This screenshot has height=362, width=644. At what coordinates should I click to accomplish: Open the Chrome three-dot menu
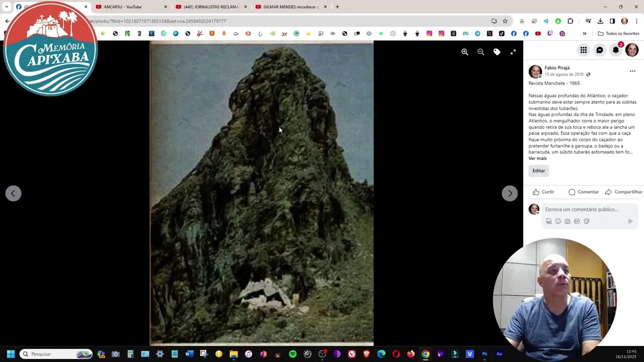coord(636,21)
